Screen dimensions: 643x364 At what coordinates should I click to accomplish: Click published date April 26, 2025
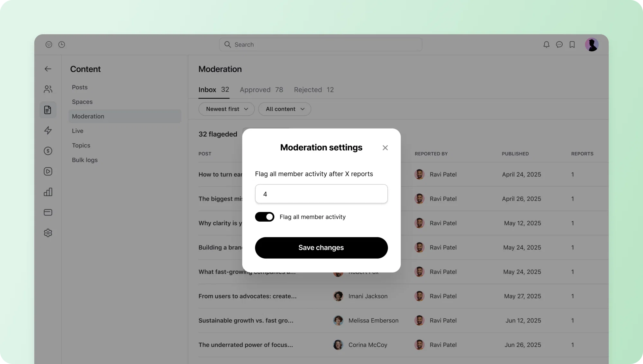pos(521,199)
